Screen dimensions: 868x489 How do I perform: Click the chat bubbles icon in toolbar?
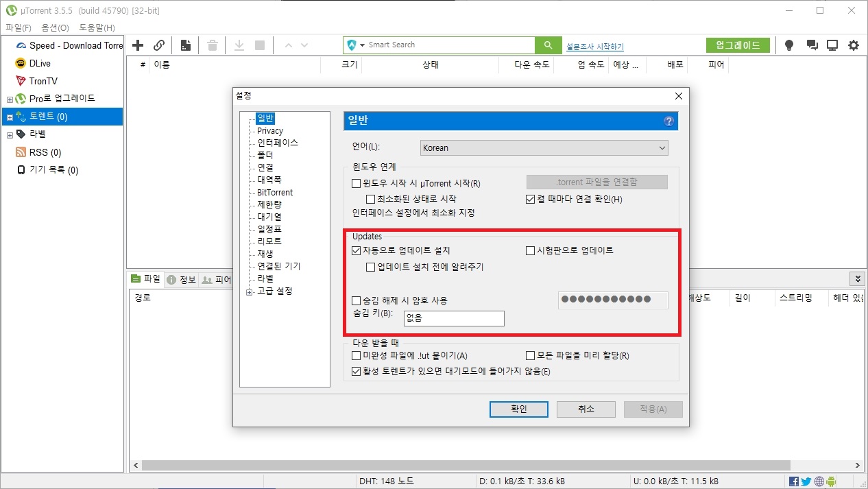pyautogui.click(x=812, y=45)
